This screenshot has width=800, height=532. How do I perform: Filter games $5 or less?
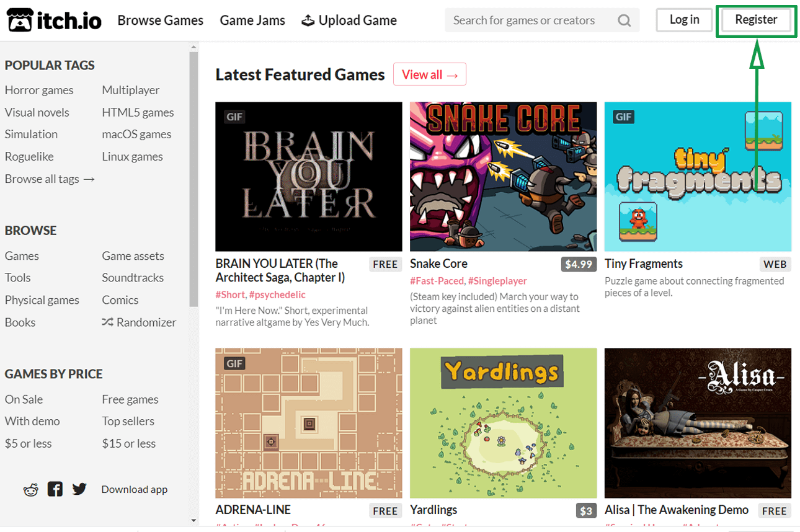(29, 443)
